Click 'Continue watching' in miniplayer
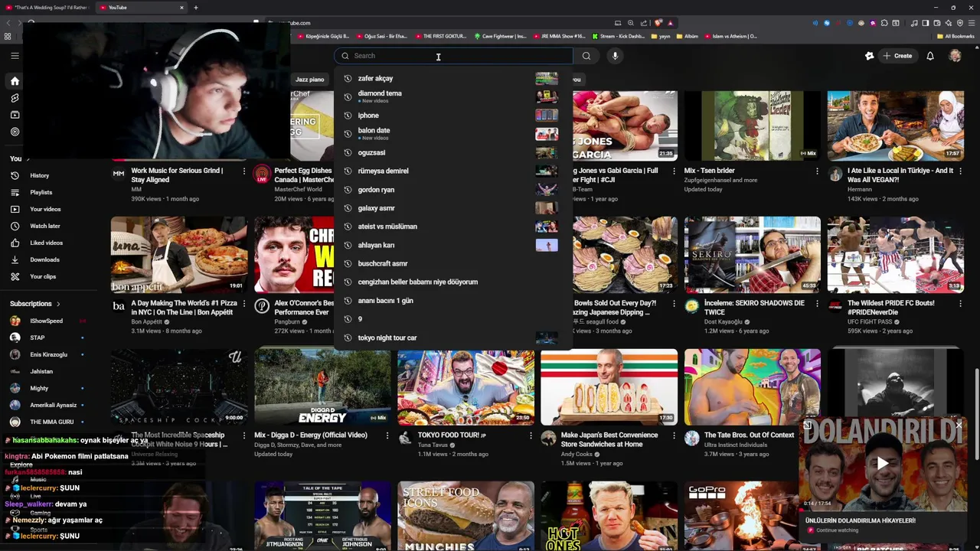Viewport: 980px width, 551px height. (x=837, y=530)
